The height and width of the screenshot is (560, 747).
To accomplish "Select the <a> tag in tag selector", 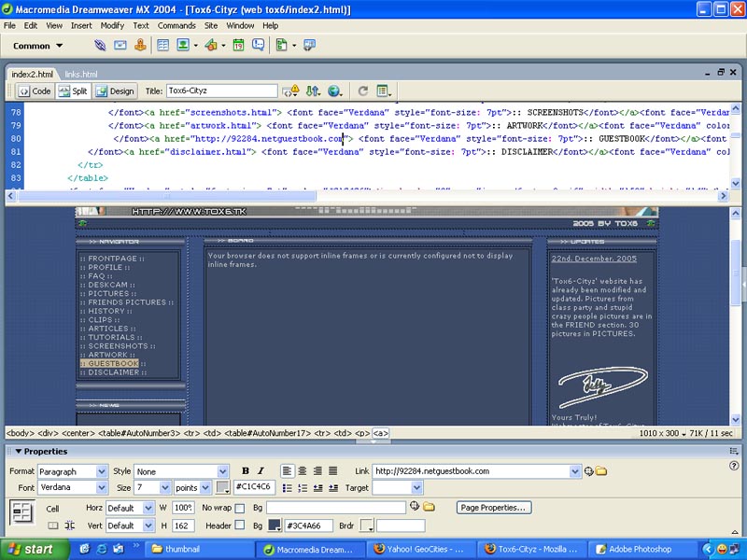I will point(380,433).
